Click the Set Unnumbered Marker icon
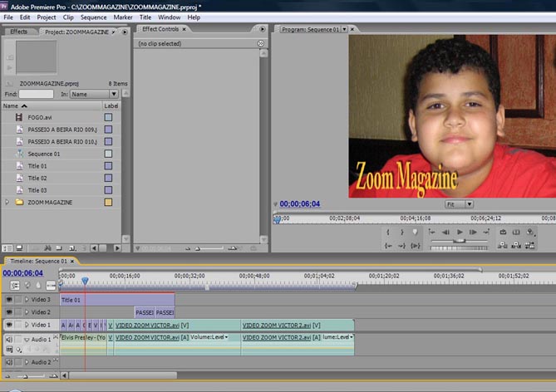 point(416,233)
